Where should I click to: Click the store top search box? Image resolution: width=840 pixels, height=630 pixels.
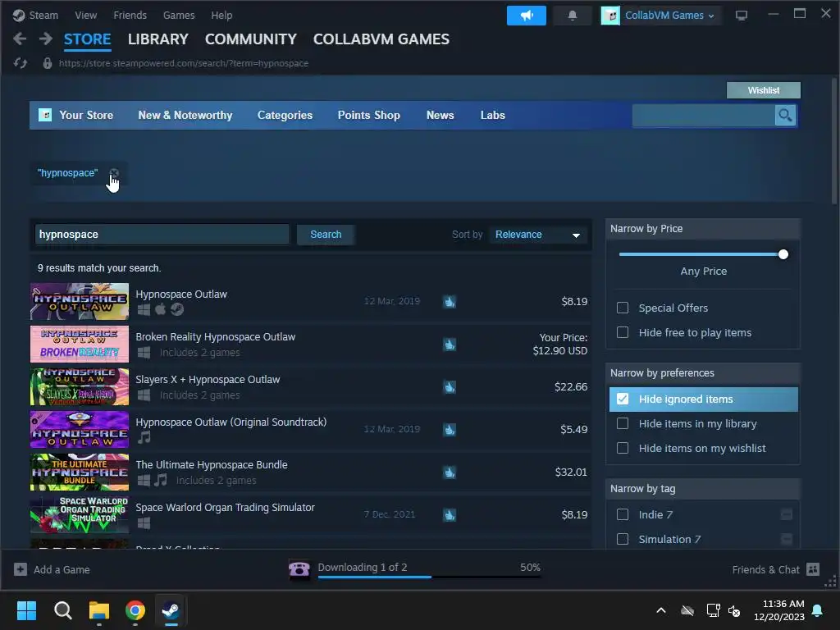coord(703,115)
